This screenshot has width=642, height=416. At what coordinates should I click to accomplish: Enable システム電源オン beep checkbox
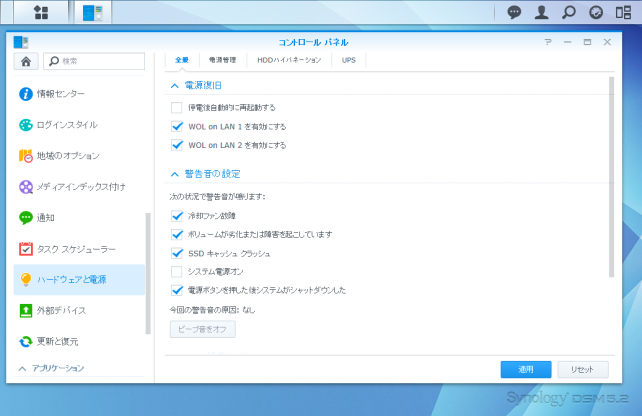click(177, 271)
